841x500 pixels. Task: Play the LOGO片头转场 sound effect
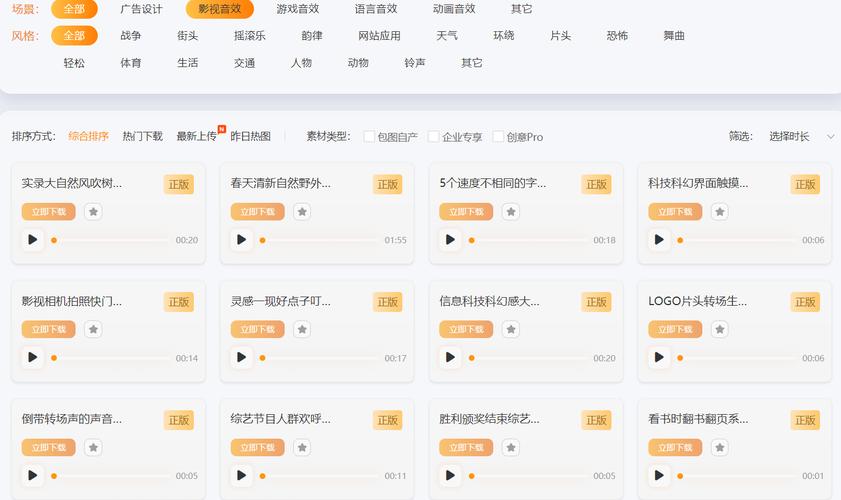point(659,357)
